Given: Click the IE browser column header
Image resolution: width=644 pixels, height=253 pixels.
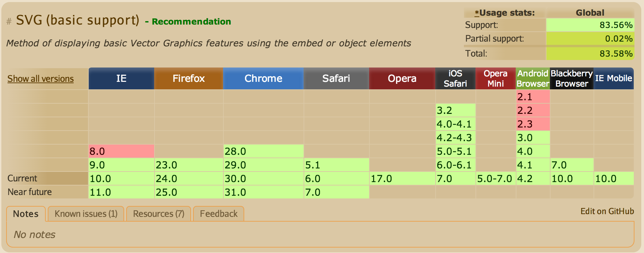Looking at the screenshot, I should (x=121, y=78).
